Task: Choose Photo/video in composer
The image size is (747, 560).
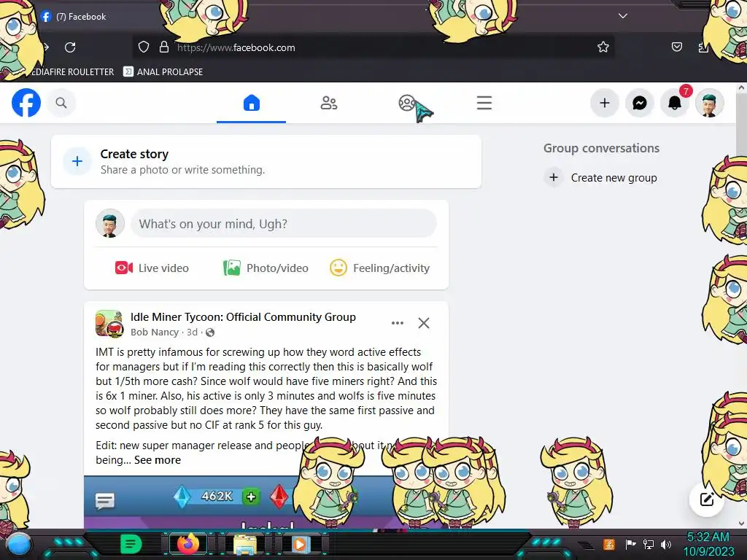Action: pos(266,268)
